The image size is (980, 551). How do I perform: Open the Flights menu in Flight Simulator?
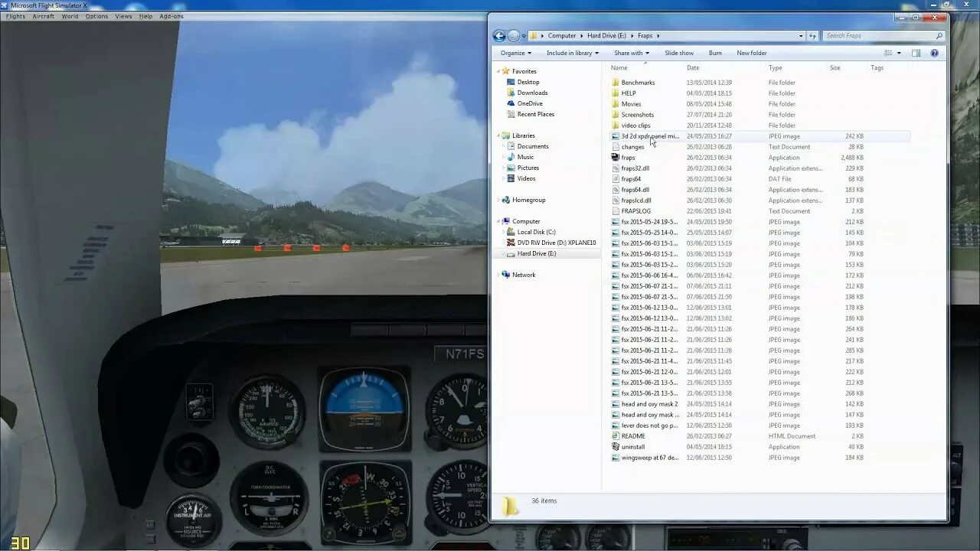click(x=15, y=16)
